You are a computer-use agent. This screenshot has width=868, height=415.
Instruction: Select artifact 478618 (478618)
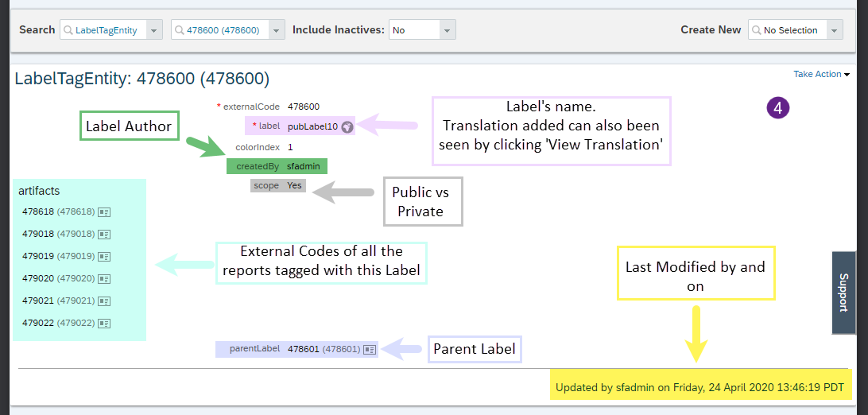click(x=59, y=211)
